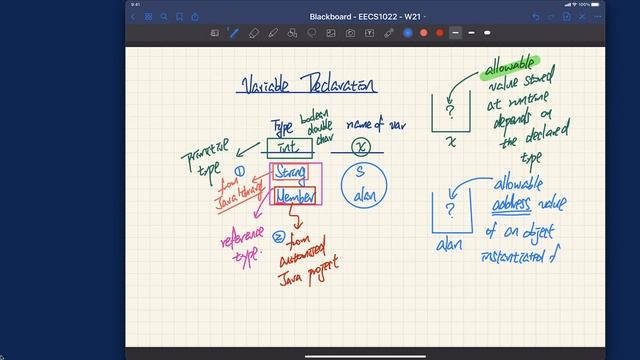The height and width of the screenshot is (360, 640).
Task: Undo the last stroke
Action: tap(536, 17)
